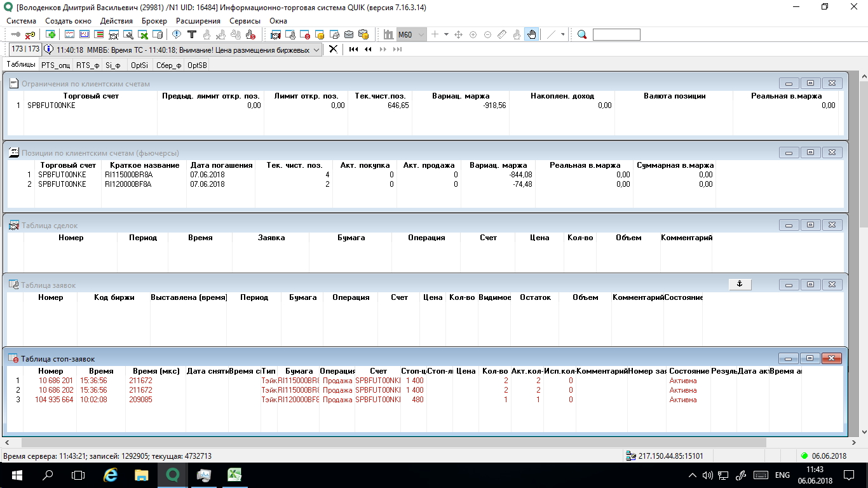The width and height of the screenshot is (868, 488).
Task: Click the create new window icon
Action: (50, 34)
